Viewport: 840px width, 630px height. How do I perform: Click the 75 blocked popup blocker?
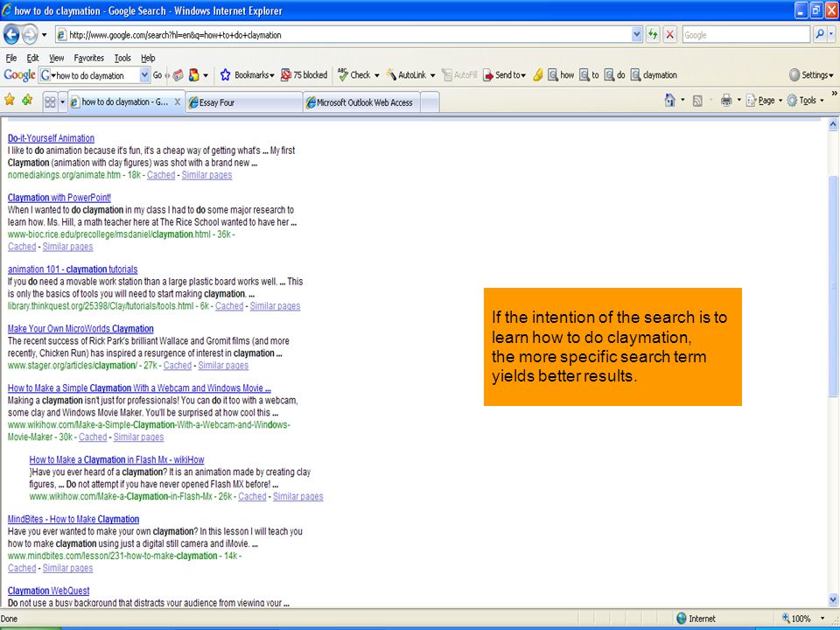coord(304,75)
